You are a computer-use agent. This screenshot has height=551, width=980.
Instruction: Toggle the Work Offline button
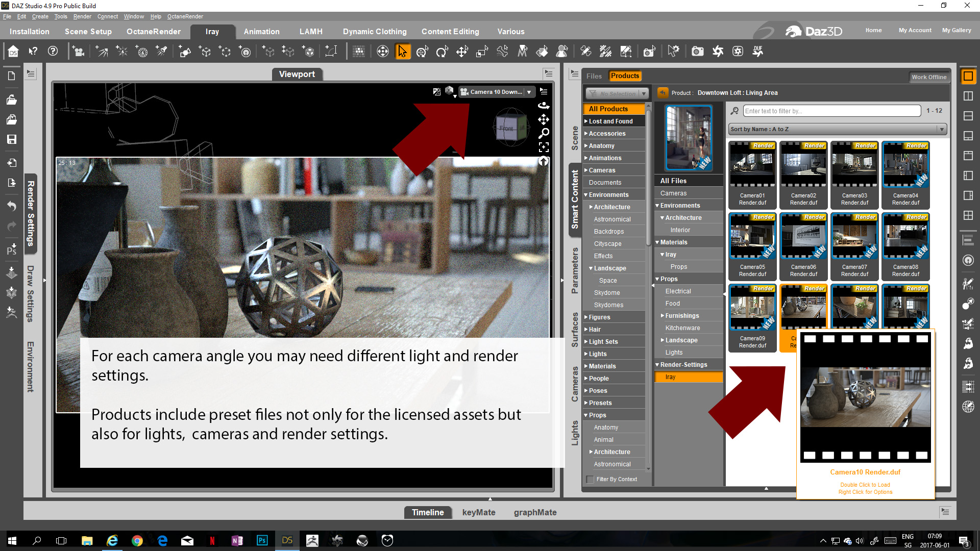929,77
